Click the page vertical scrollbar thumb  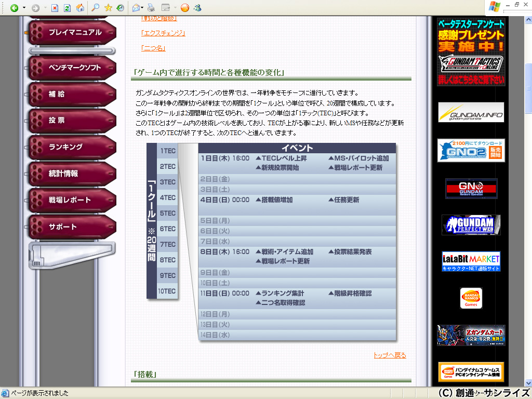(528, 88)
